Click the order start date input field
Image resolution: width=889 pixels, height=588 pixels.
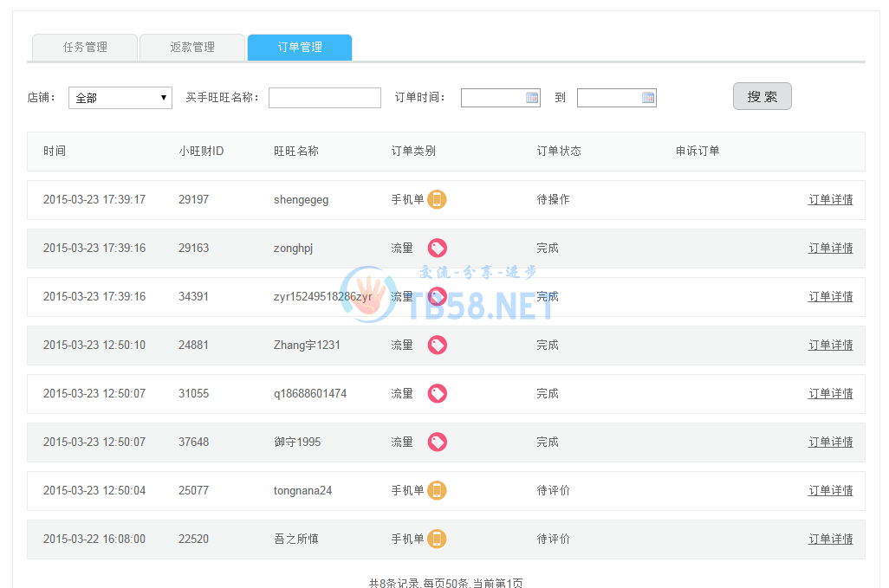click(492, 98)
